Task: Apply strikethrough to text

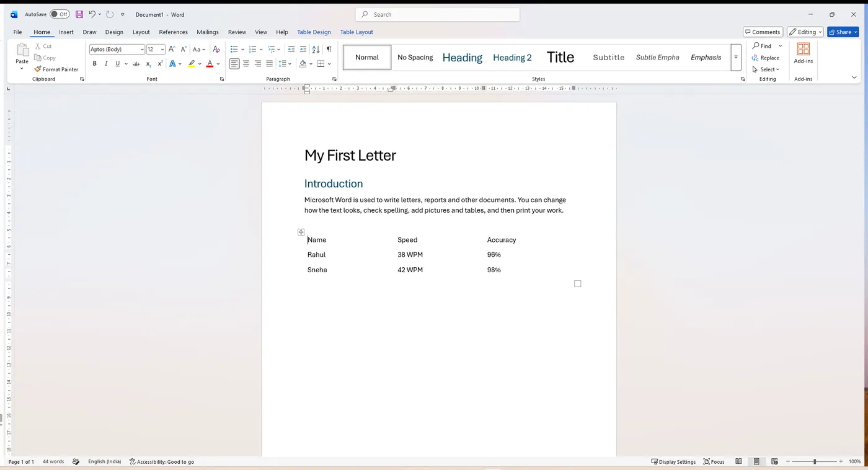Action: point(136,64)
